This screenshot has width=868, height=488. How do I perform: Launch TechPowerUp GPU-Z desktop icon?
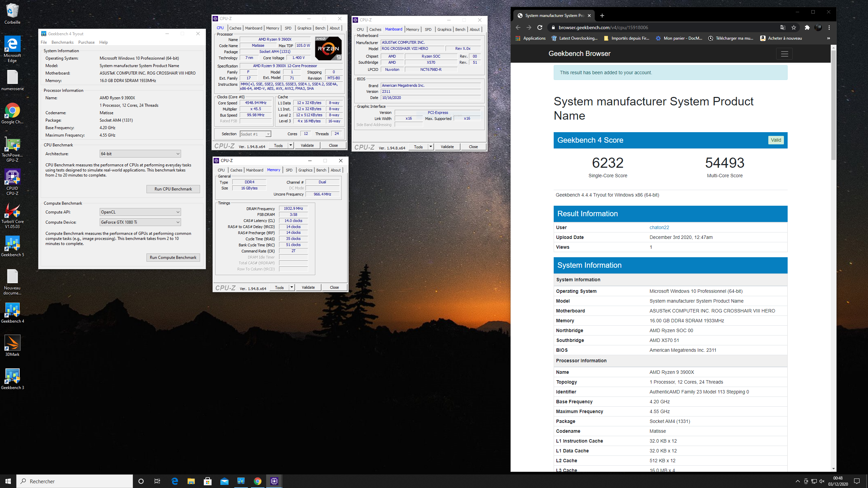point(12,149)
